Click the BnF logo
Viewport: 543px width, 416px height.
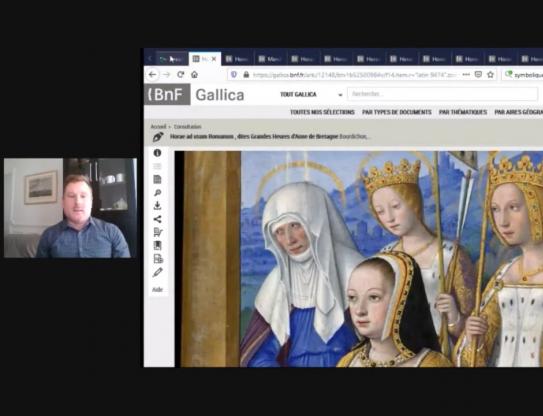coord(167,94)
